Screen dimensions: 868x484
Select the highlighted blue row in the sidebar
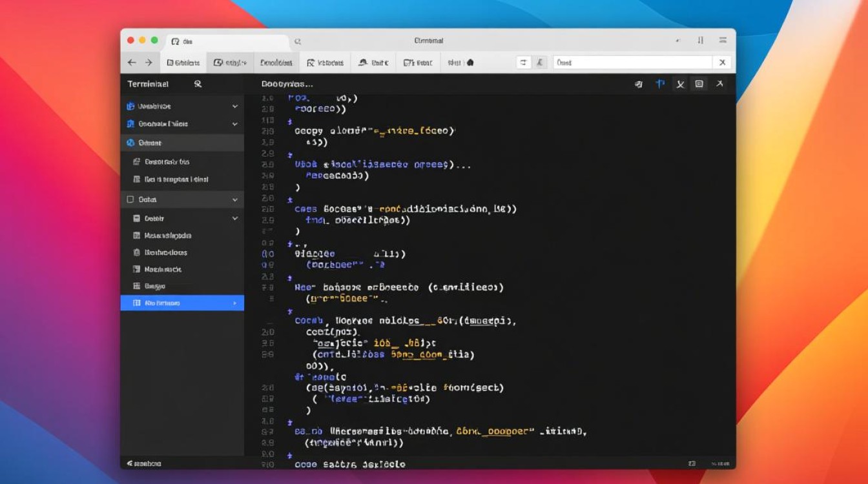click(182, 303)
